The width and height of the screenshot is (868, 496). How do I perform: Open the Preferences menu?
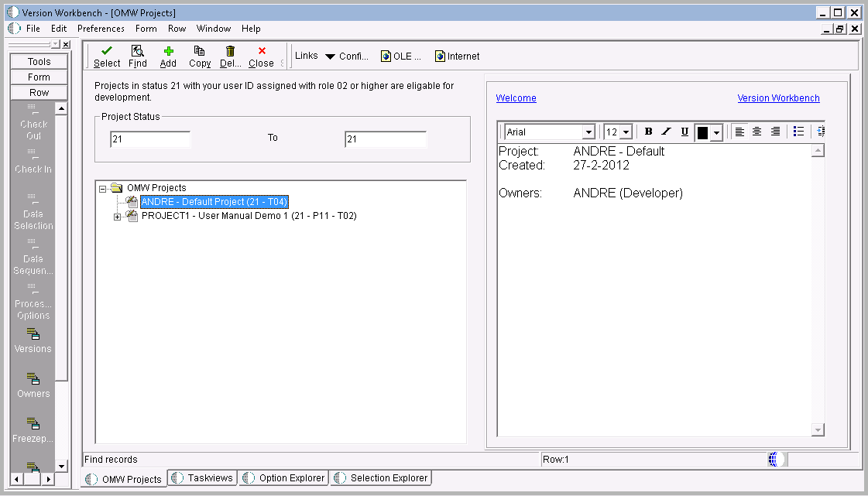pos(101,29)
